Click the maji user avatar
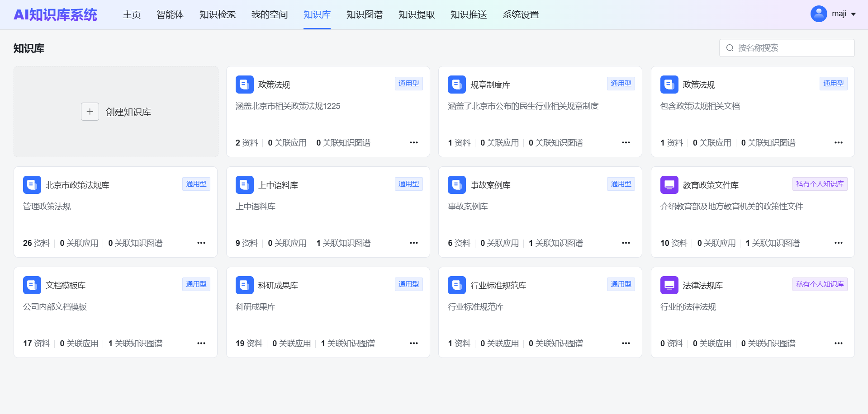The height and width of the screenshot is (414, 868). tap(818, 14)
